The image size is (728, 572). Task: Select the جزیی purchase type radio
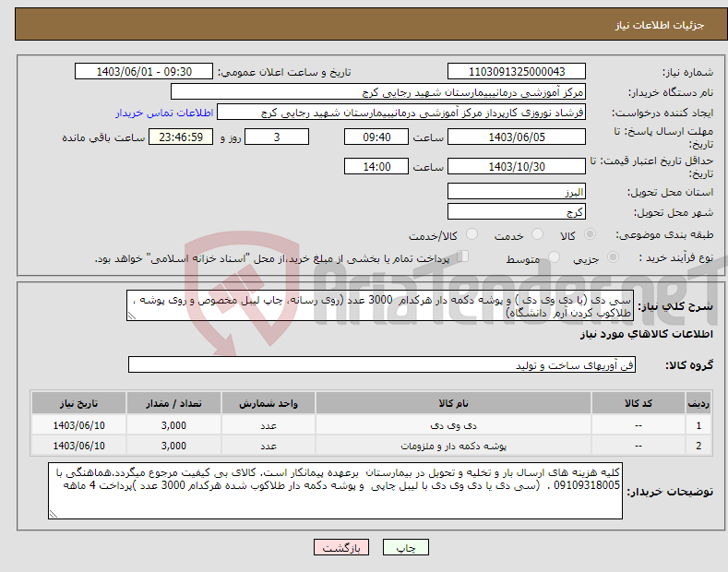pyautogui.click(x=613, y=256)
